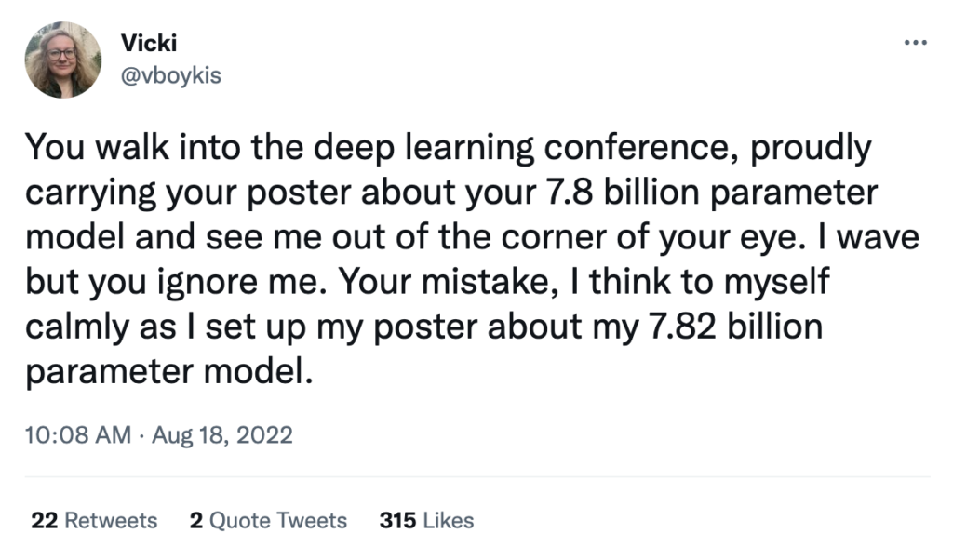Click the bold number 2 quote count

pyautogui.click(x=195, y=521)
